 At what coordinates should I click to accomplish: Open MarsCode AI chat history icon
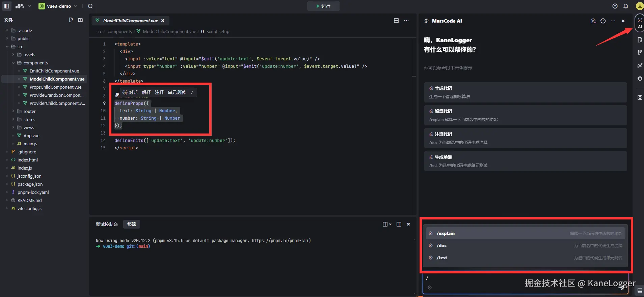pyautogui.click(x=603, y=21)
